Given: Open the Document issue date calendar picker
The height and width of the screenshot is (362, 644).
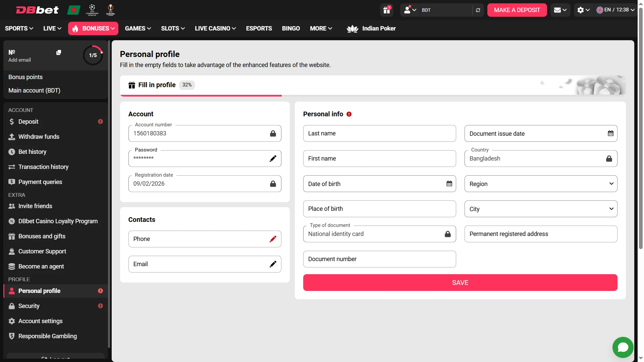Looking at the screenshot, I should tap(610, 133).
